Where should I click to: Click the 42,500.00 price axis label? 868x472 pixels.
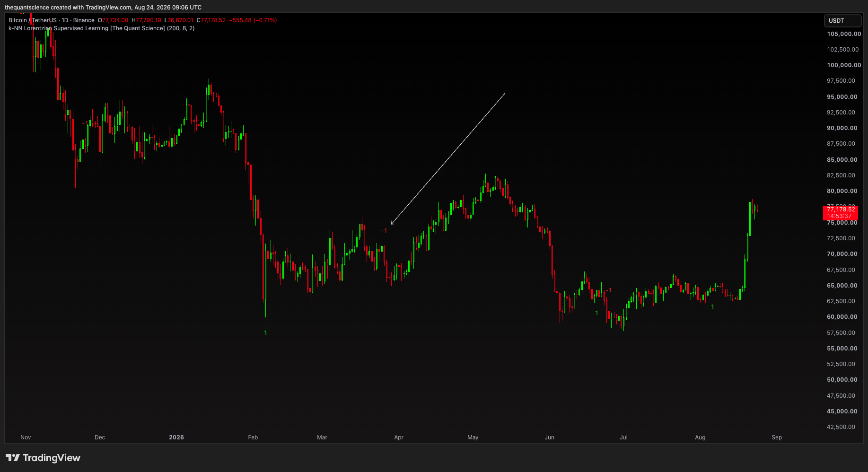[841, 427]
